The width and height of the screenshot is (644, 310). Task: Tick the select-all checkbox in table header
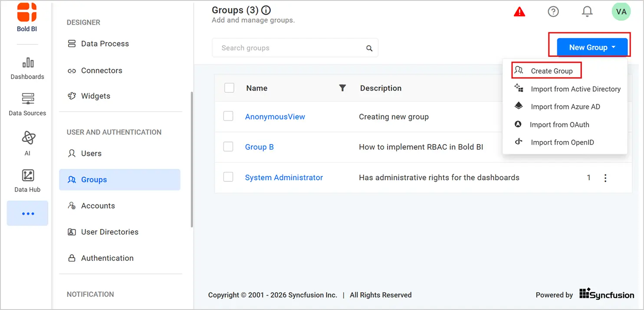click(x=229, y=88)
